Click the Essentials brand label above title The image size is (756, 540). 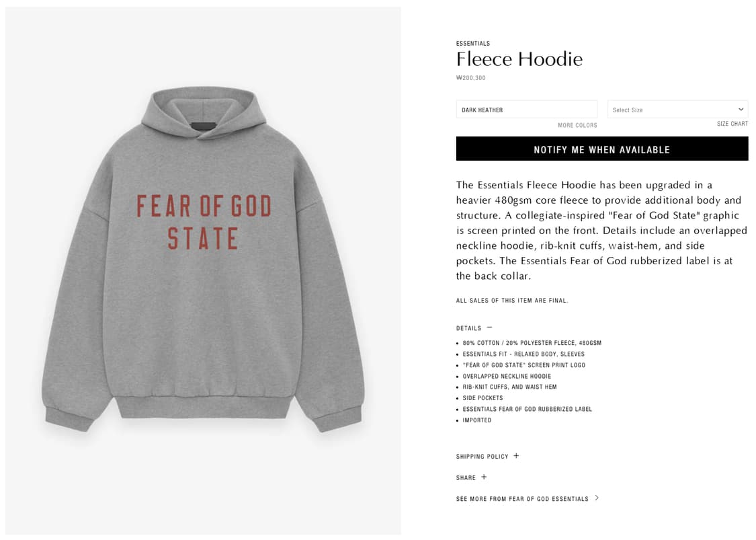[x=472, y=44]
